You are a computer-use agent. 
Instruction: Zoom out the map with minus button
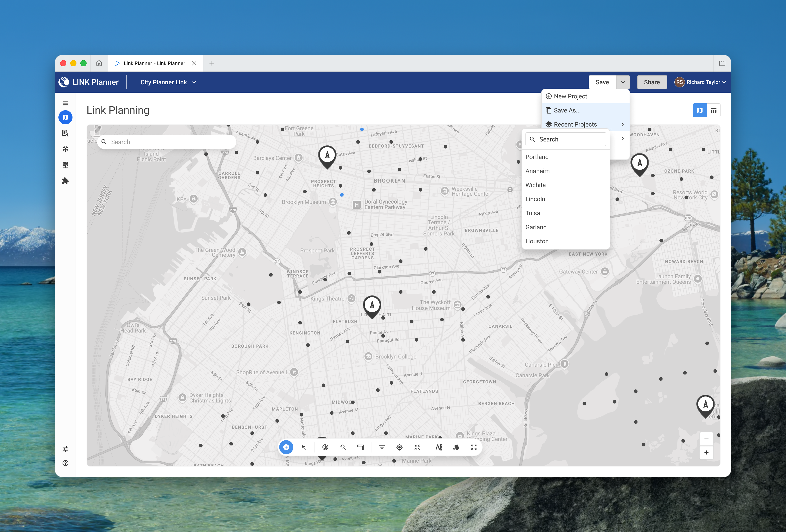pyautogui.click(x=706, y=439)
